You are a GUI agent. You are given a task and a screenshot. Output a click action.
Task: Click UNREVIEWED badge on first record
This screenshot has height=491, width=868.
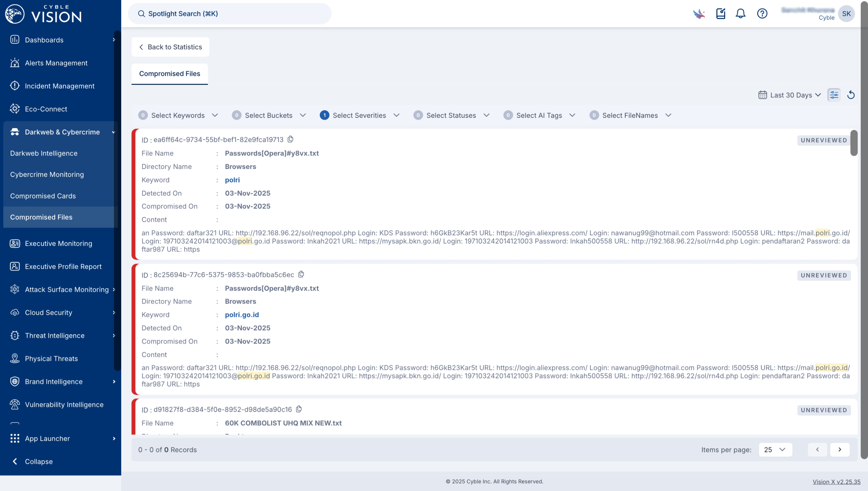coord(824,140)
